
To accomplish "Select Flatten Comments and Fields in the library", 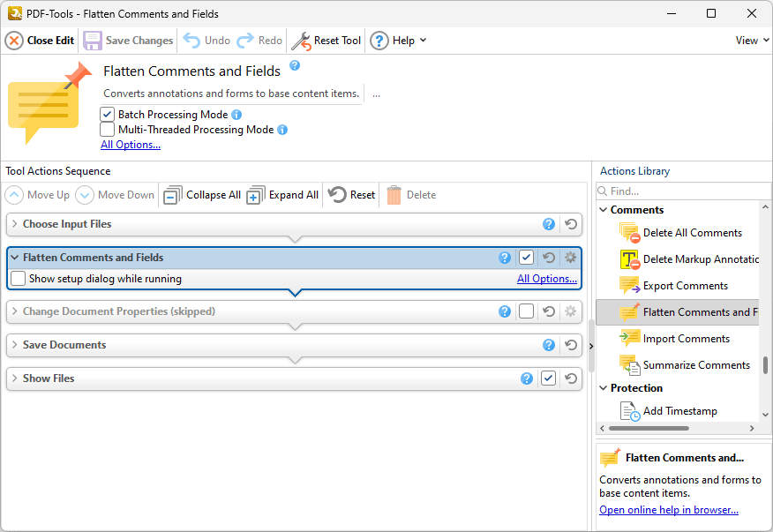I will [678, 312].
